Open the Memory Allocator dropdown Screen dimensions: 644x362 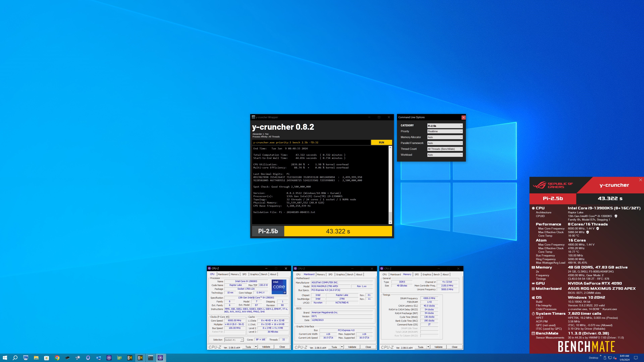[x=445, y=137]
